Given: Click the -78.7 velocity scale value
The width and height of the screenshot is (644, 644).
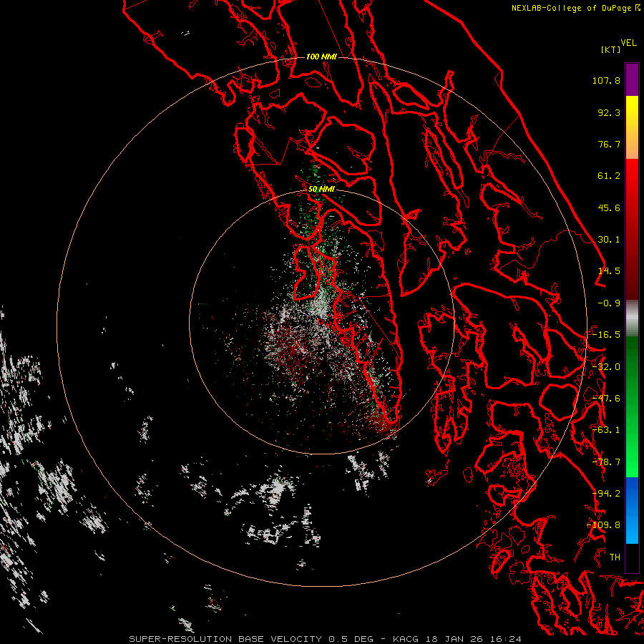Looking at the screenshot, I should (606, 462).
